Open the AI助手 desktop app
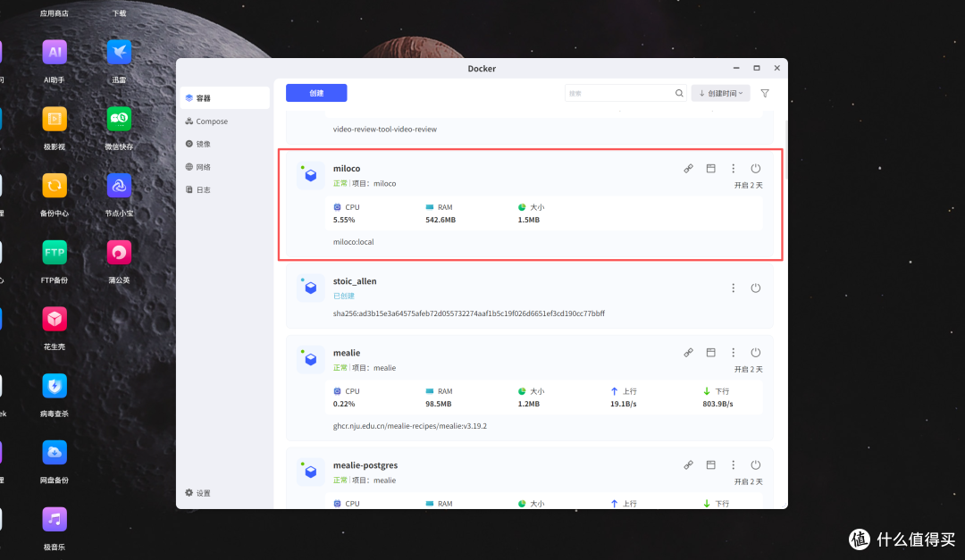 point(55,53)
